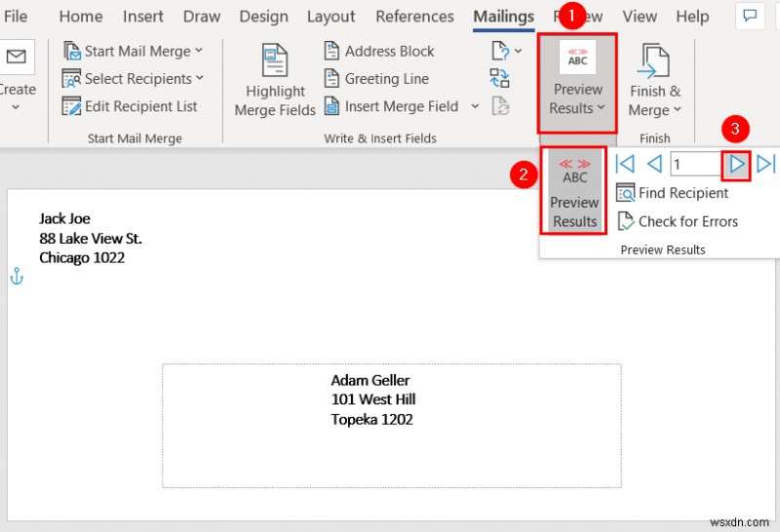Toggle Preview Results in the flyout

coord(574,191)
